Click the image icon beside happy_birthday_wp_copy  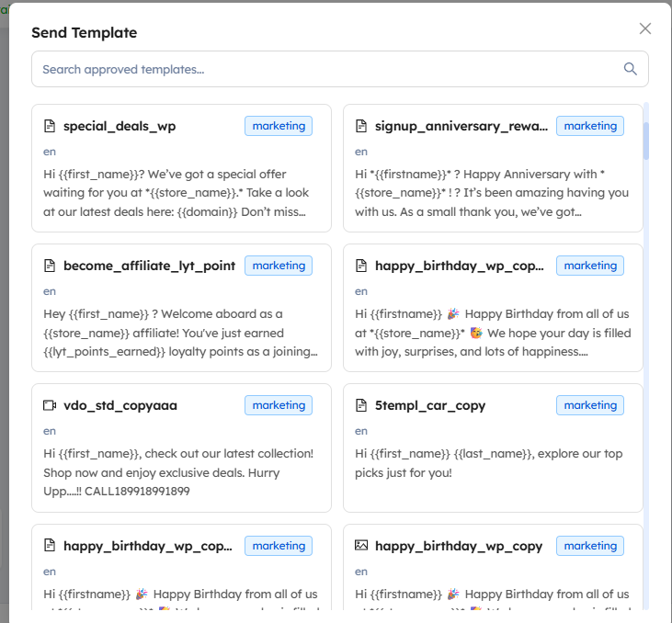[362, 545]
